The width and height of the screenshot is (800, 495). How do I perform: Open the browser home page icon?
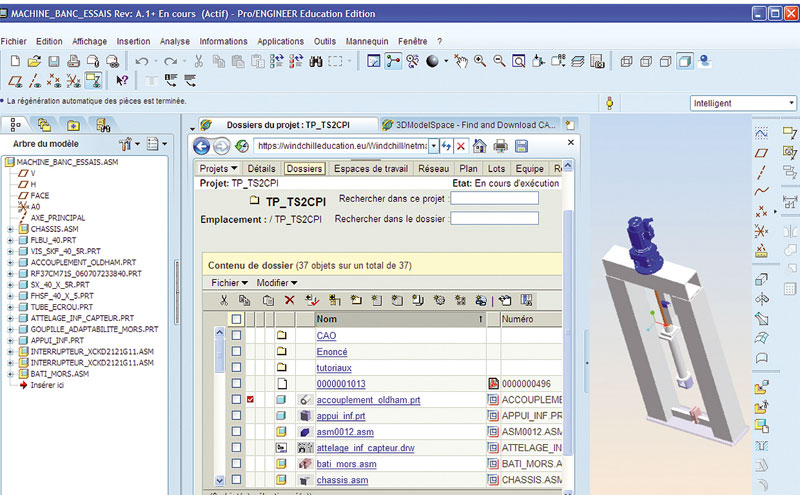(x=480, y=146)
